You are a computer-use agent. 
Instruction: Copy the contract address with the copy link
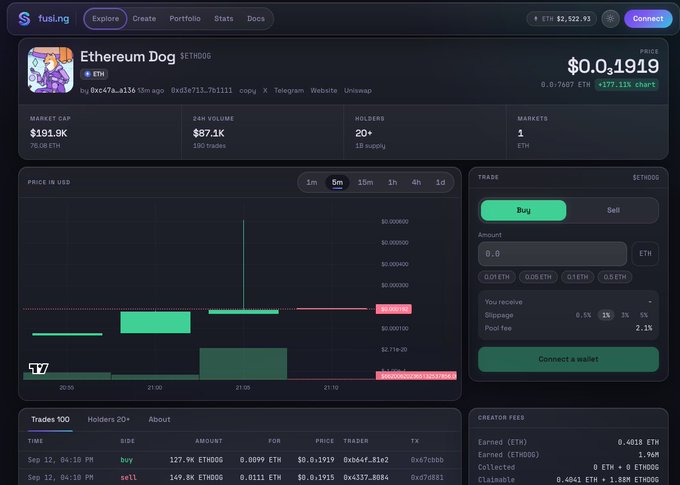pos(248,90)
